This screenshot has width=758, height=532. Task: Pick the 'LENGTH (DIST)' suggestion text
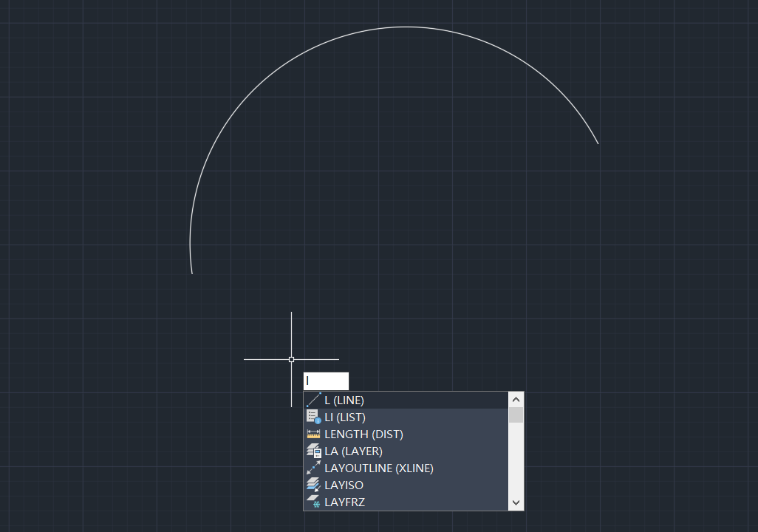click(x=363, y=434)
